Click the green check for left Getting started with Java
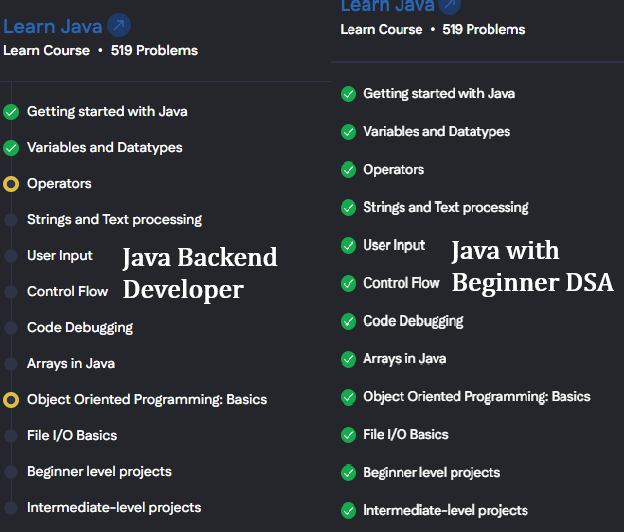624x532 pixels. point(11,112)
